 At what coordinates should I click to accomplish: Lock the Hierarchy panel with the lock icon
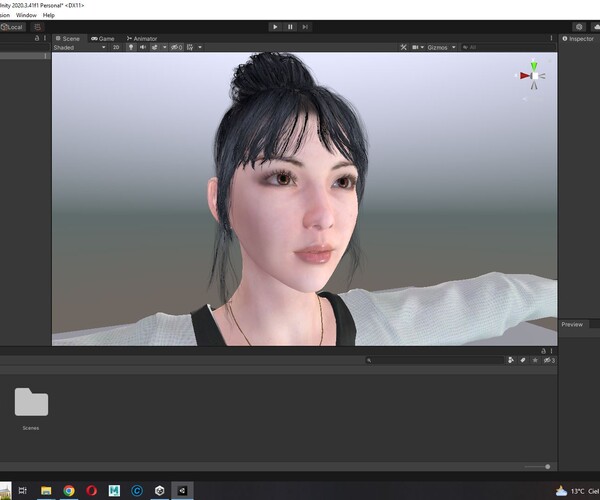click(x=37, y=38)
